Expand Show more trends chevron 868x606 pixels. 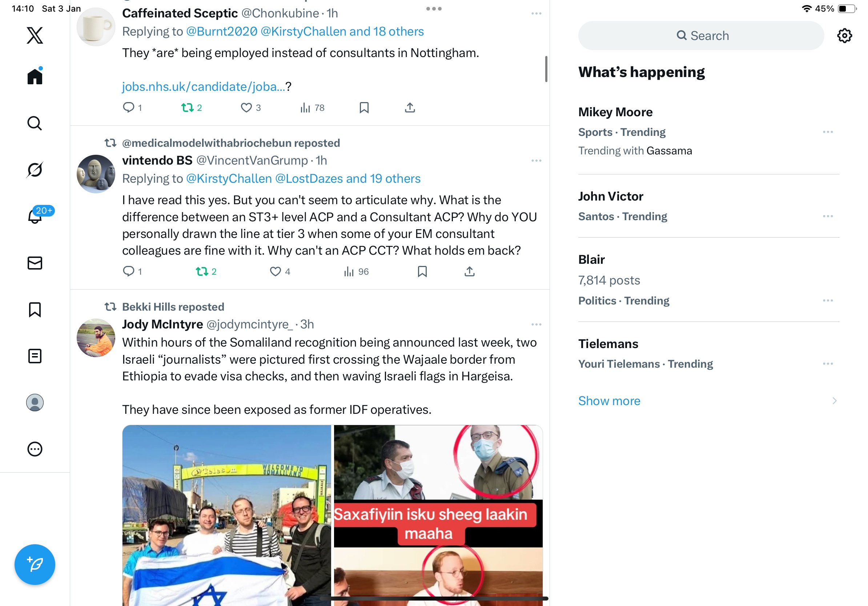click(834, 400)
